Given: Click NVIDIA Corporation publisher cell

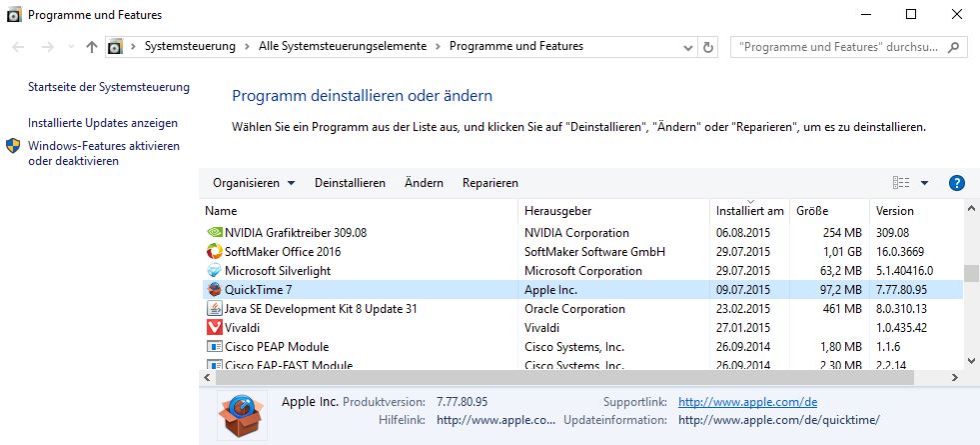Looking at the screenshot, I should (x=576, y=233).
